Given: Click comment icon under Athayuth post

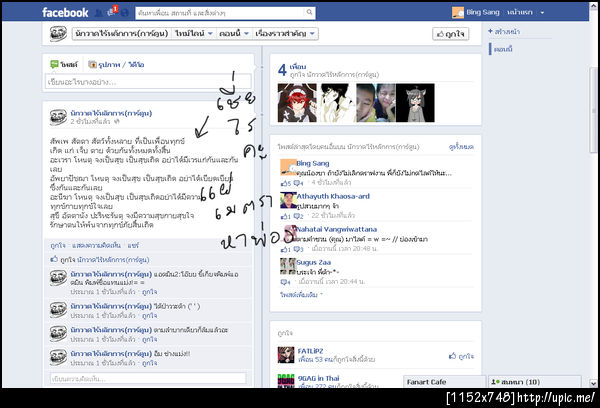Looking at the screenshot, I should [x=297, y=217].
